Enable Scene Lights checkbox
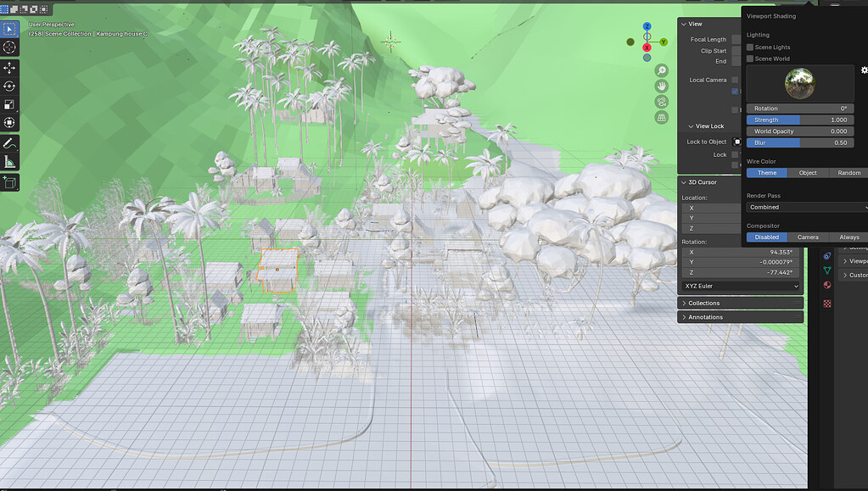Image resolution: width=868 pixels, height=491 pixels. [750, 47]
